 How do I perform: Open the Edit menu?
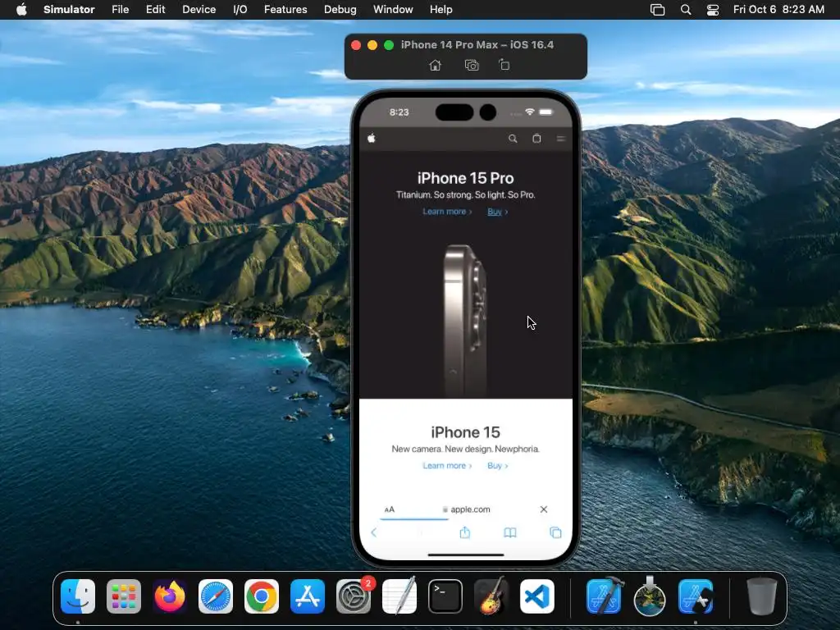155,10
